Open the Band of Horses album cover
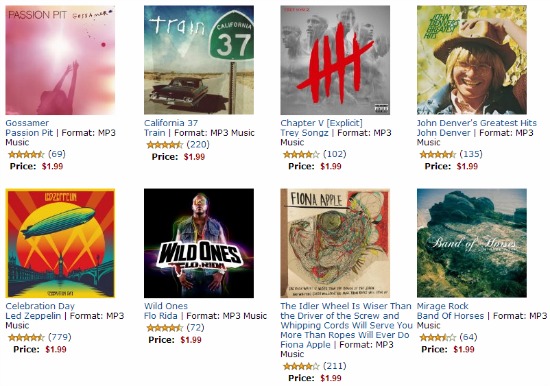 click(x=472, y=243)
